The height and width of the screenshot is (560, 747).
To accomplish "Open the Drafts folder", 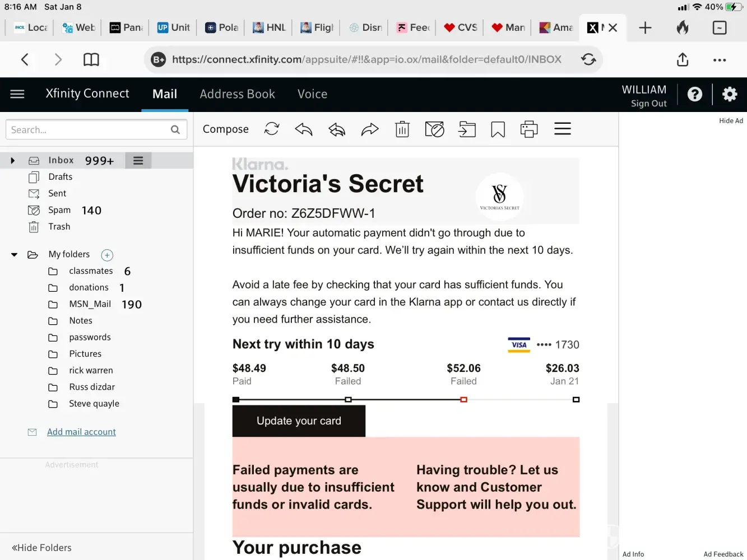I will [61, 177].
